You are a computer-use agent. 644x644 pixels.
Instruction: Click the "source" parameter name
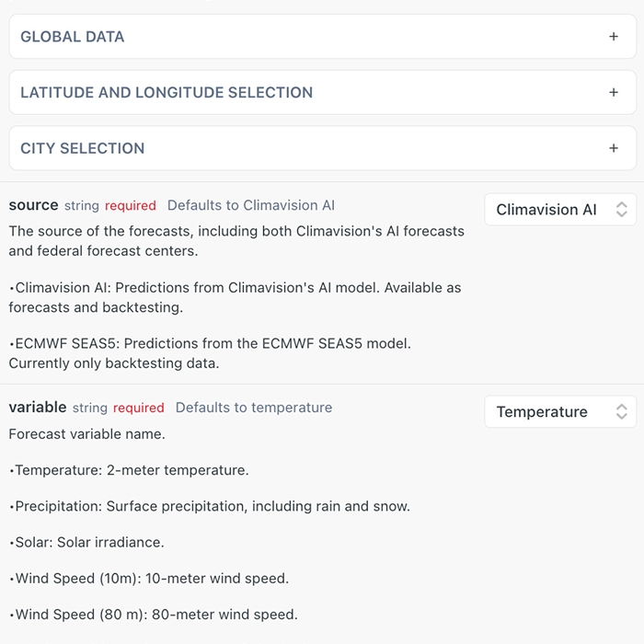34,205
